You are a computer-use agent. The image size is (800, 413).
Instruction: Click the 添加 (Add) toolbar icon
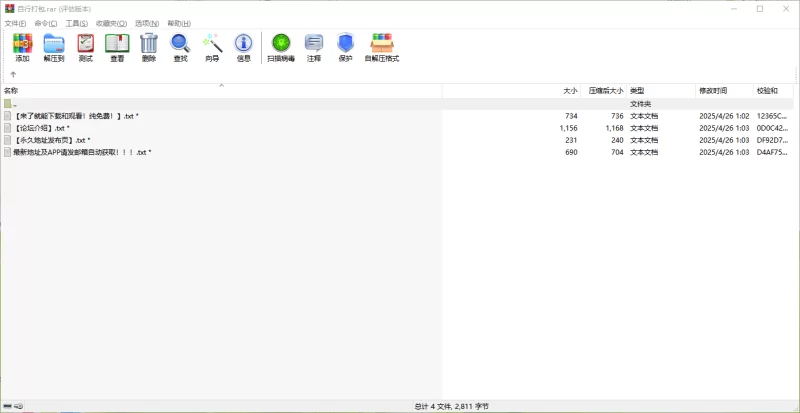(x=22, y=43)
